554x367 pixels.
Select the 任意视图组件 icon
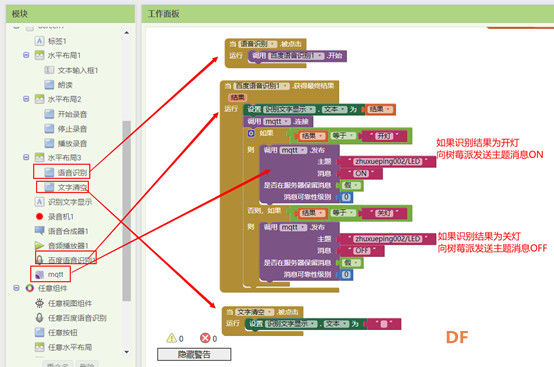pos(39,303)
